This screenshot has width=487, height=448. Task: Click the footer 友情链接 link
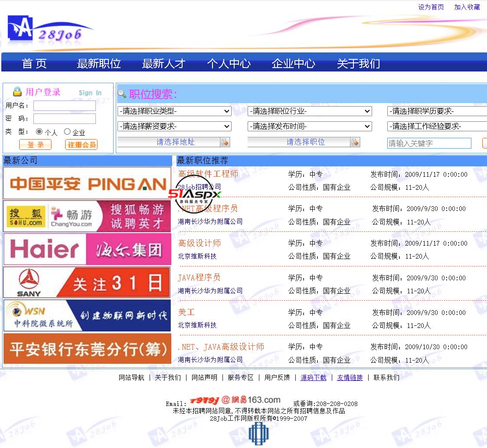tap(350, 377)
